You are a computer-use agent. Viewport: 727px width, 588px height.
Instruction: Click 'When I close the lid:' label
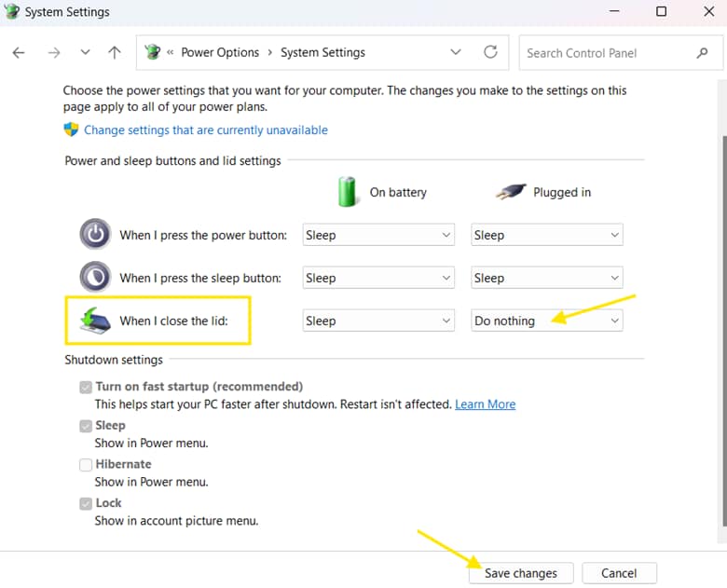pyautogui.click(x=174, y=321)
